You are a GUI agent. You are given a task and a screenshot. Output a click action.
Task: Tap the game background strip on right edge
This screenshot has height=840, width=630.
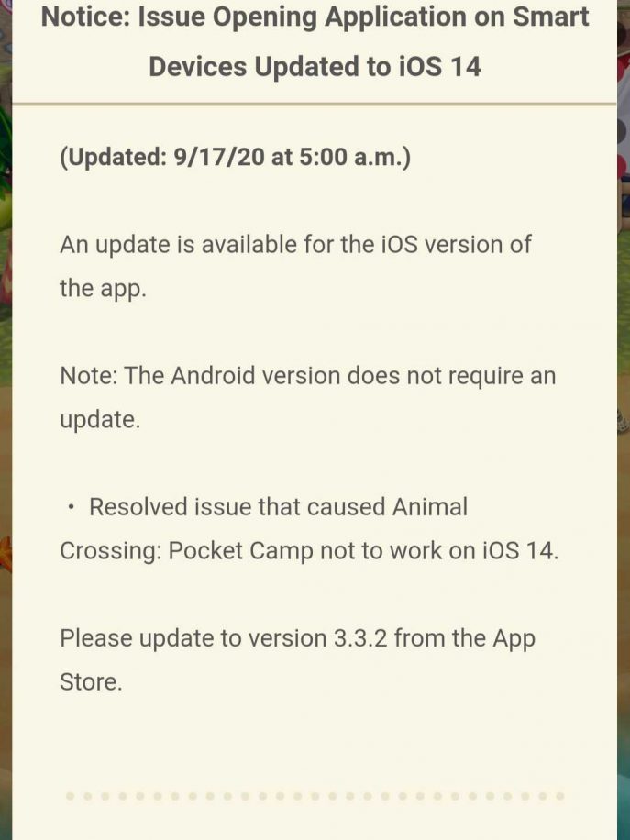point(624,420)
